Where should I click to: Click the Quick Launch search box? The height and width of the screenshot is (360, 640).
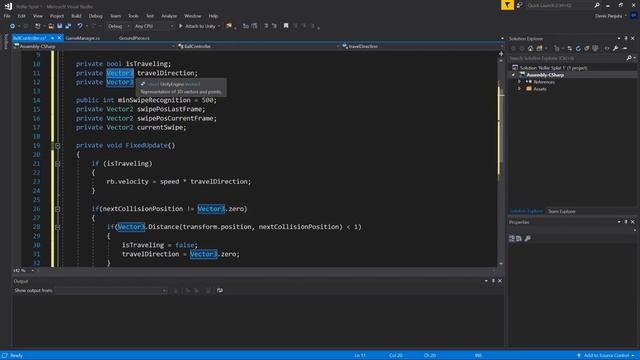click(559, 5)
